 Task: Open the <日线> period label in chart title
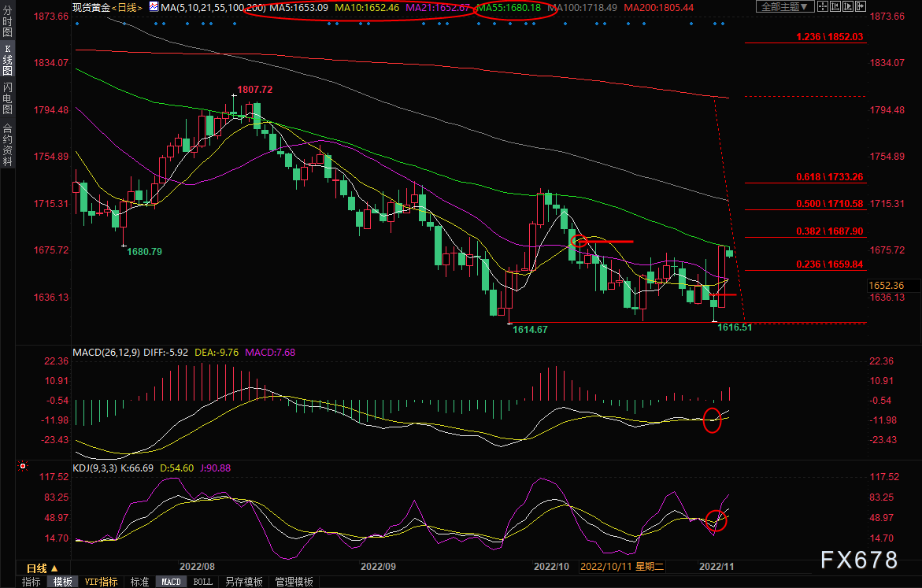pos(128,7)
